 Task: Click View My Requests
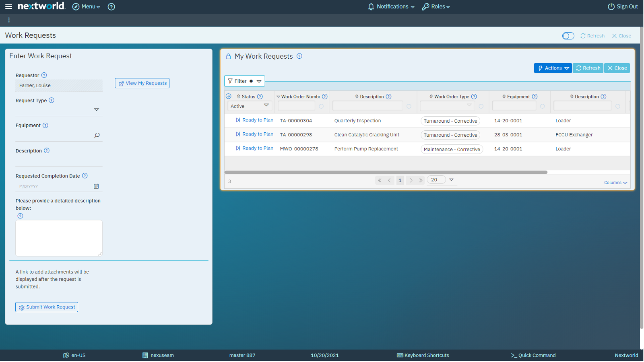142,83
